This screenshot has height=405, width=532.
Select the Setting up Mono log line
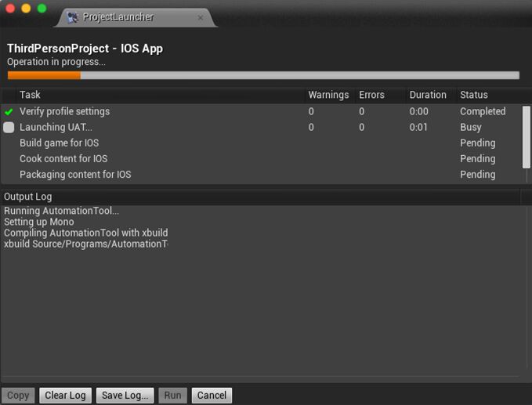click(38, 222)
